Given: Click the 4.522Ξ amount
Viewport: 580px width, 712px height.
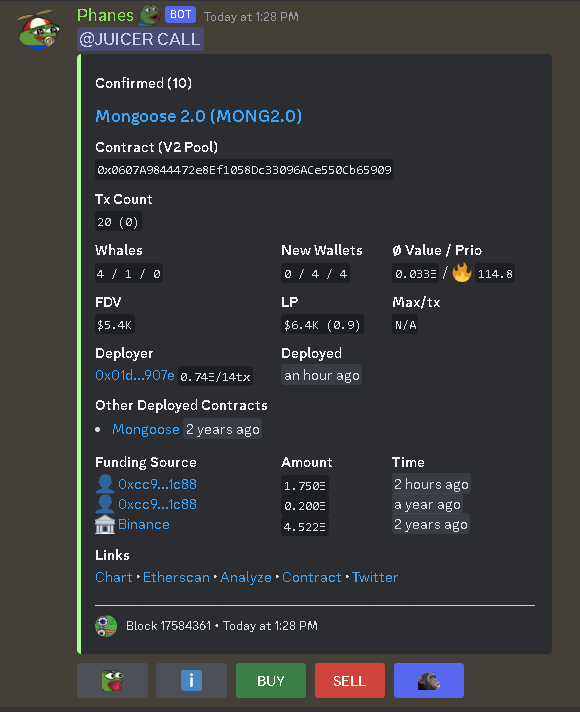Looking at the screenshot, I should 305,527.
